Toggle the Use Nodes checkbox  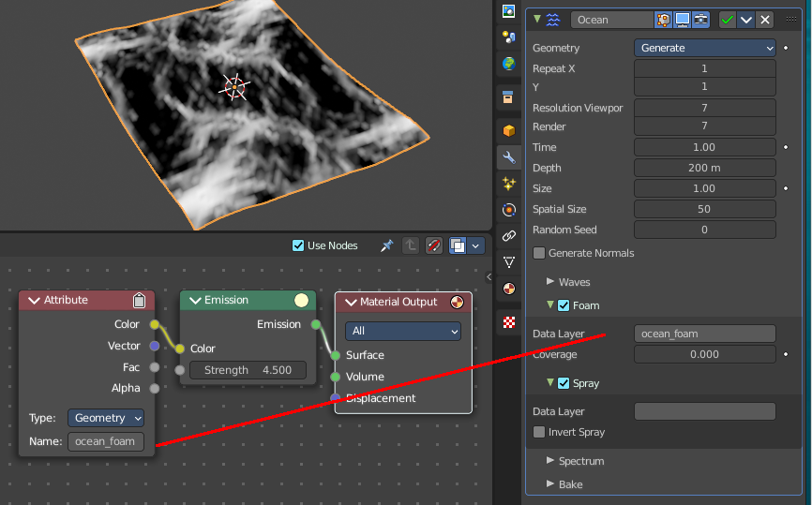pos(298,245)
